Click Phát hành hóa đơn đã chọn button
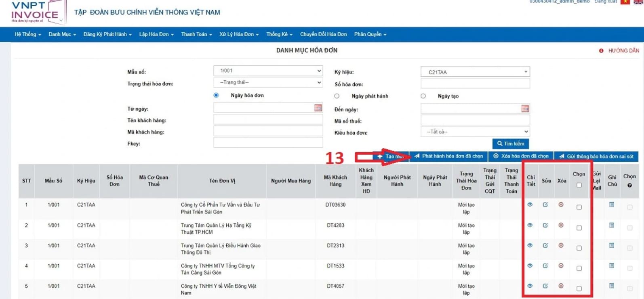The image size is (644, 299). coord(448,156)
